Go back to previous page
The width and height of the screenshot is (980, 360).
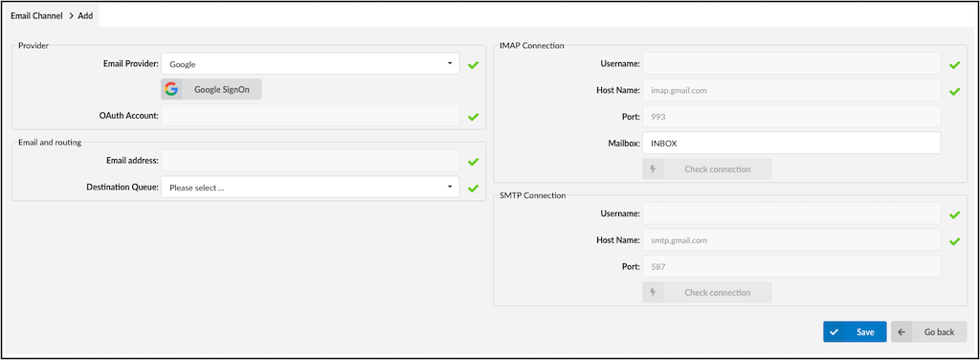click(928, 332)
